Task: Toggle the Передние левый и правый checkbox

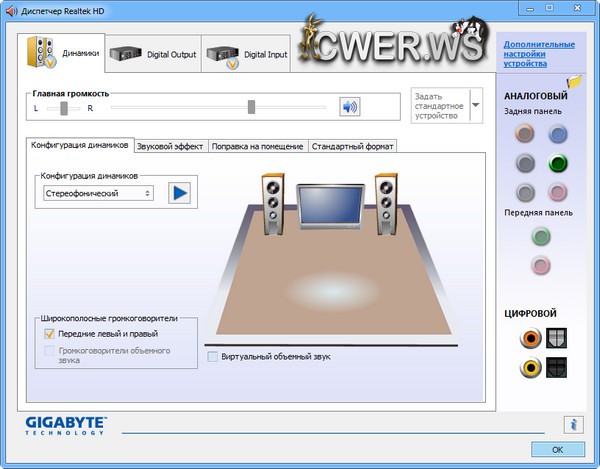Action: (49, 334)
